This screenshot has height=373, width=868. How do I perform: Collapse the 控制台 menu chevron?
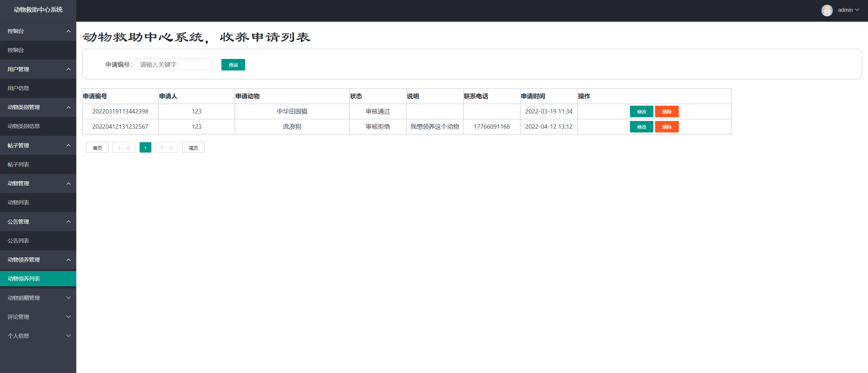tap(68, 31)
